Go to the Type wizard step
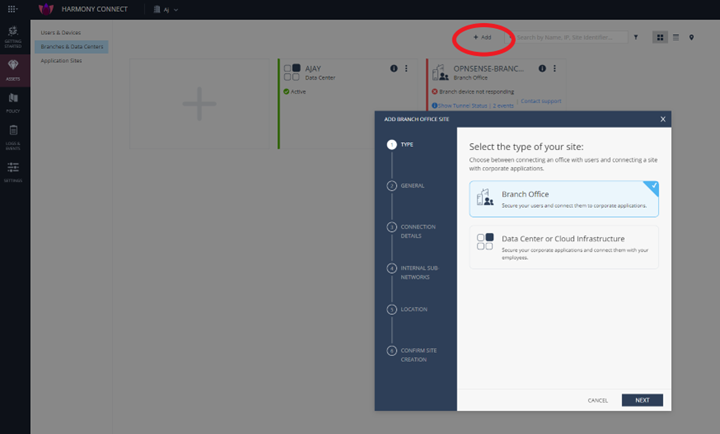This screenshot has height=434, width=720. coord(400,145)
